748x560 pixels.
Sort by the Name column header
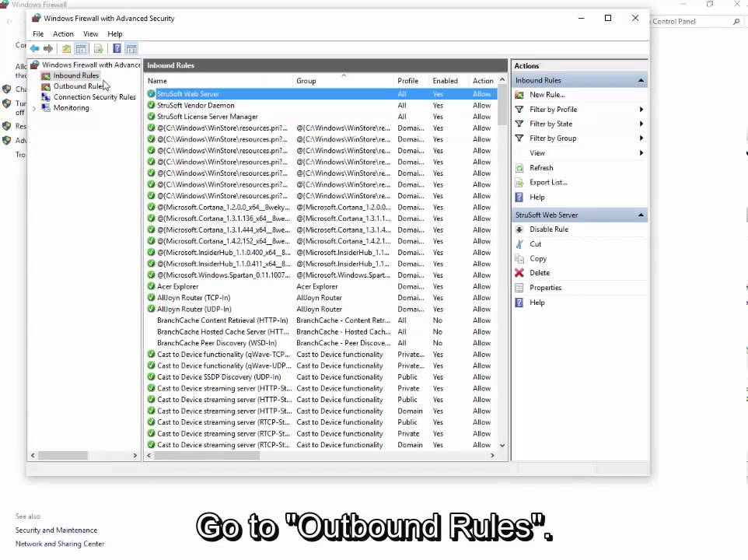[x=219, y=81]
